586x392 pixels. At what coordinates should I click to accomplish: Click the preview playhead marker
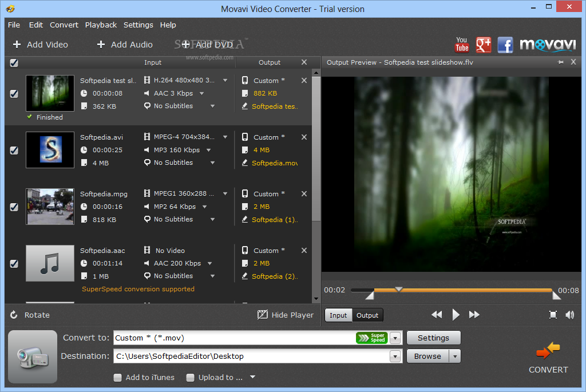[x=399, y=289]
